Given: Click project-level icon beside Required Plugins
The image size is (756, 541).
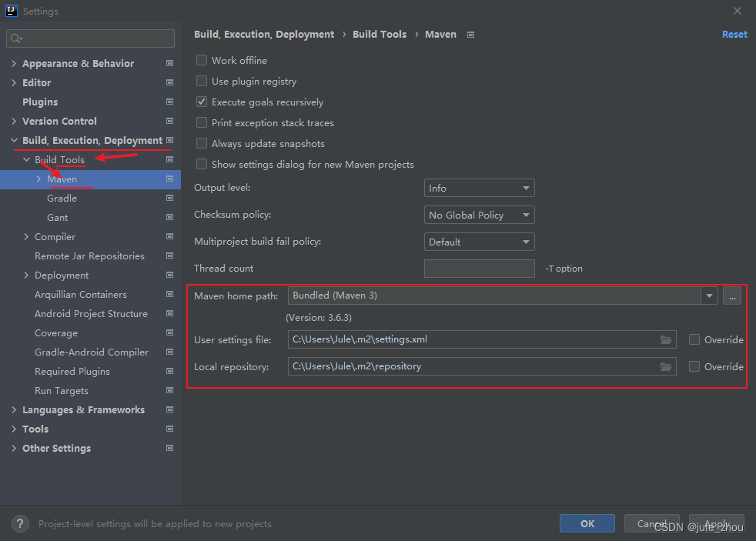Looking at the screenshot, I should click(169, 372).
